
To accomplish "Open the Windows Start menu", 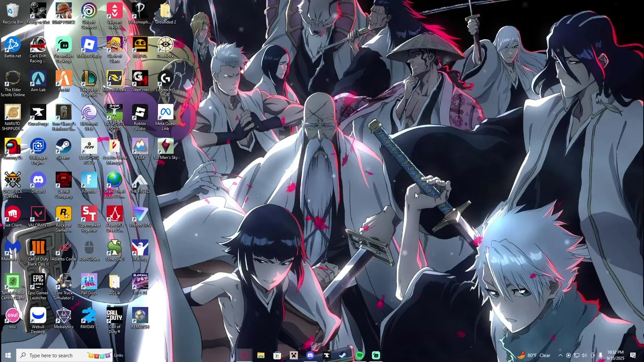I will click(x=8, y=355).
